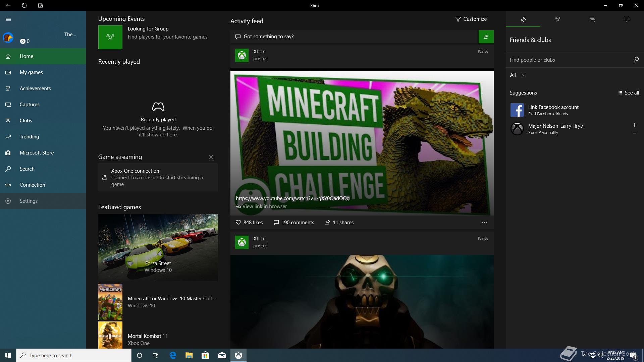
Task: Click the compact mode icon in title bar
Action: click(x=40, y=5)
